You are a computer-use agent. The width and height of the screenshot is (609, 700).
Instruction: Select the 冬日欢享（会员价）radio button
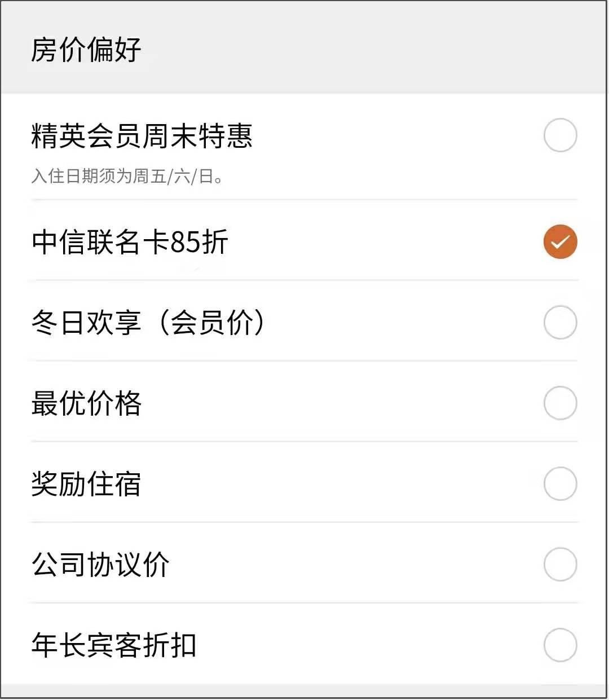click(x=560, y=322)
